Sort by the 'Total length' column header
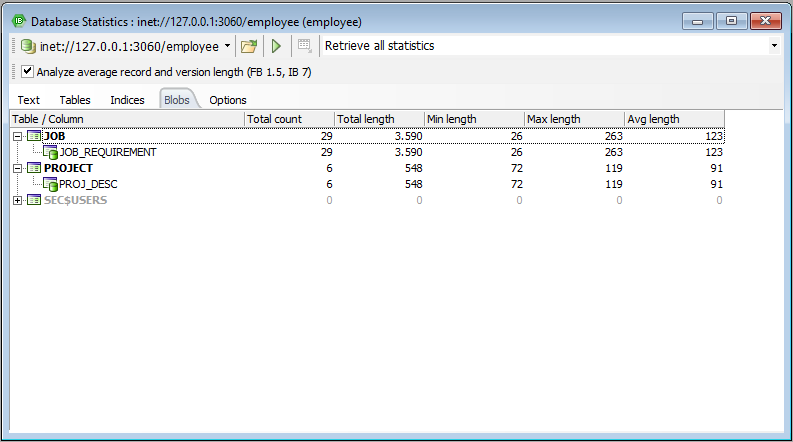The height and width of the screenshot is (442, 793). [379, 119]
